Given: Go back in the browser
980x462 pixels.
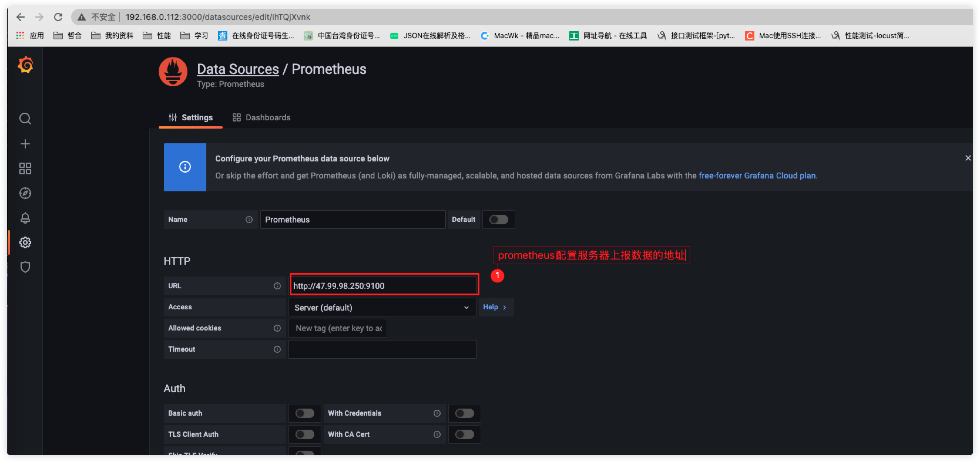Looking at the screenshot, I should pyautogui.click(x=21, y=17).
